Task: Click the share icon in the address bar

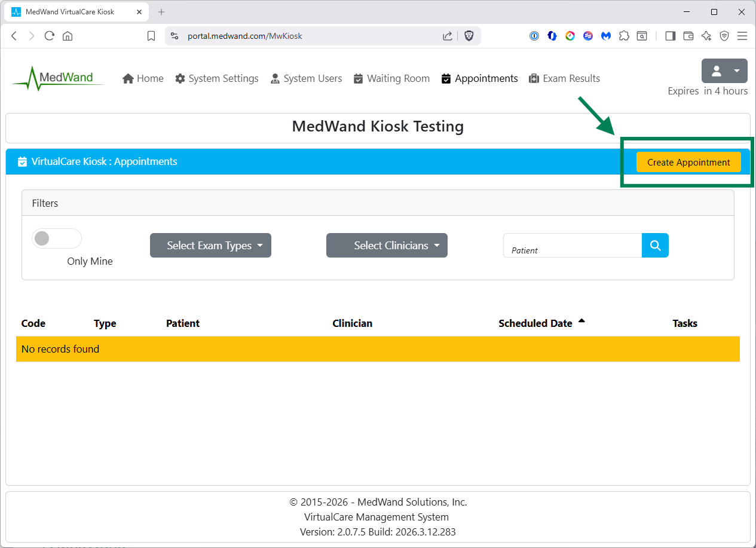Action: [448, 36]
